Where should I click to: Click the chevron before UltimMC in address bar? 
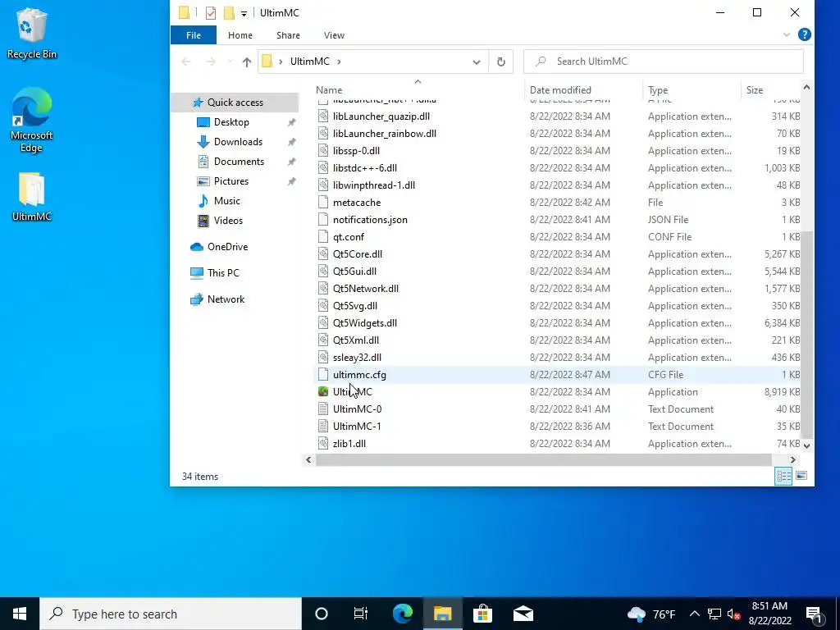(x=281, y=62)
